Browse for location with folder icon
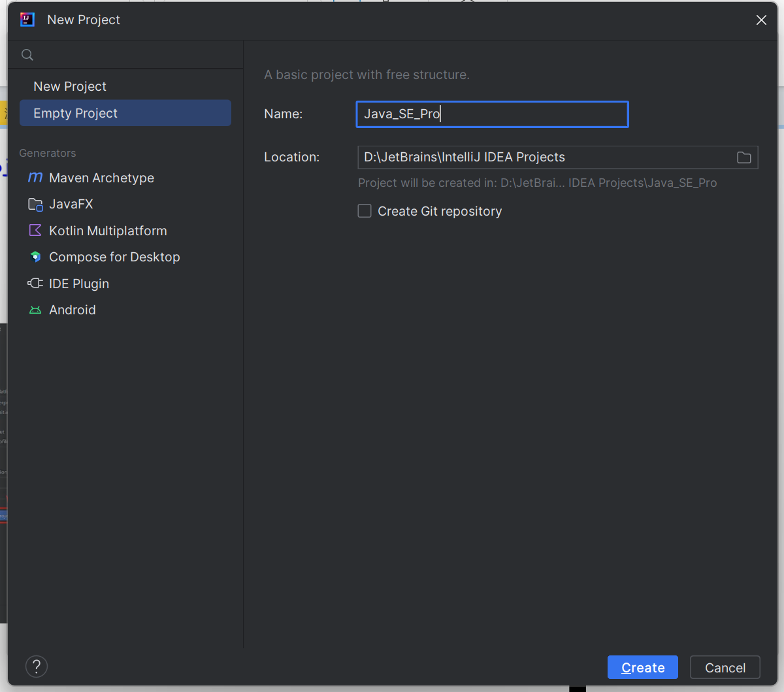Viewport: 784px width, 692px height. 743,157
